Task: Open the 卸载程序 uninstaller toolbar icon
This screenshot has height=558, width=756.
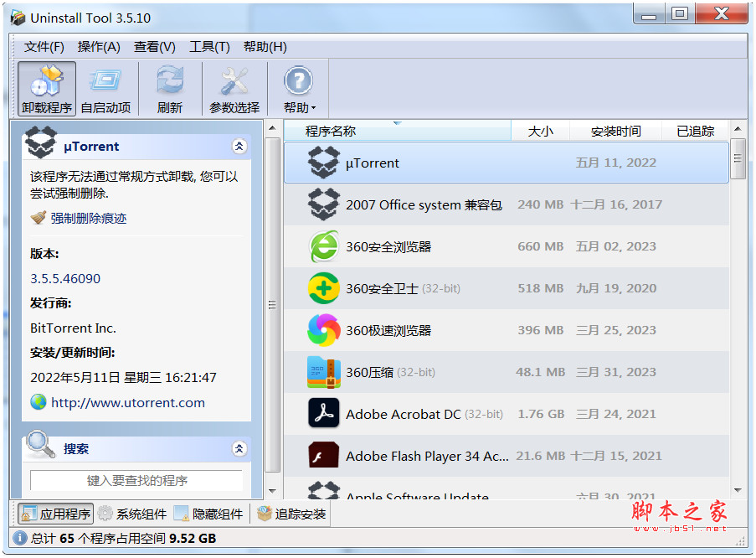Action: tap(47, 89)
